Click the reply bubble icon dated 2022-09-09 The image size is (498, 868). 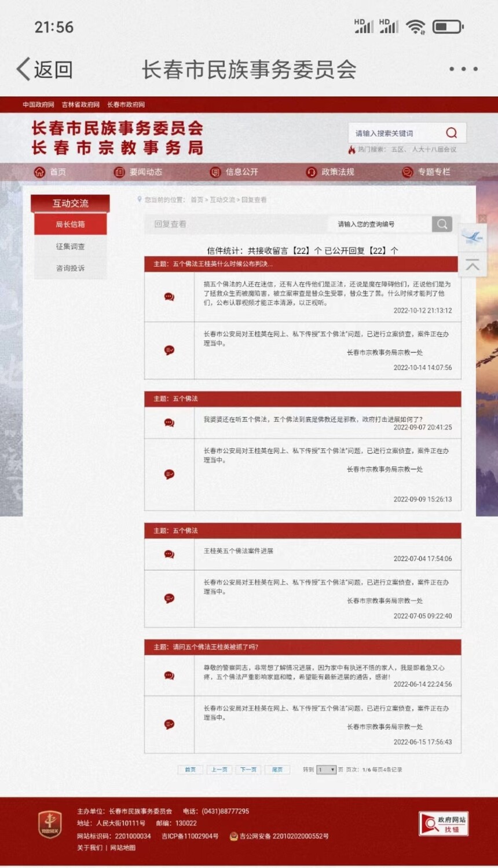pyautogui.click(x=169, y=474)
